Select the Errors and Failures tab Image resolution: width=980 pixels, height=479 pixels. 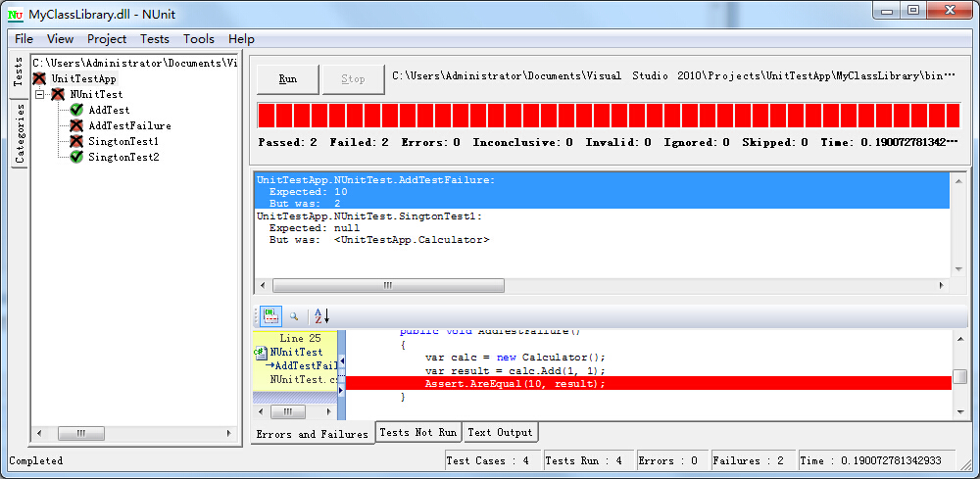(312, 434)
